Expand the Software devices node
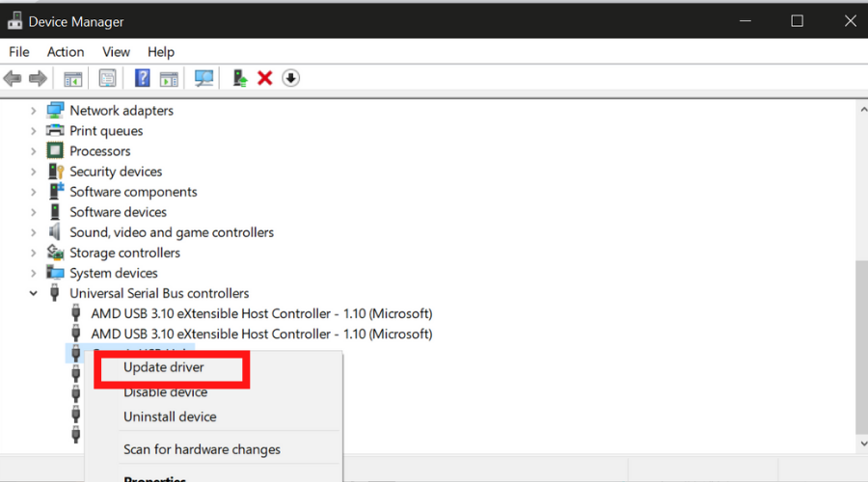The width and height of the screenshot is (868, 482). coord(33,212)
